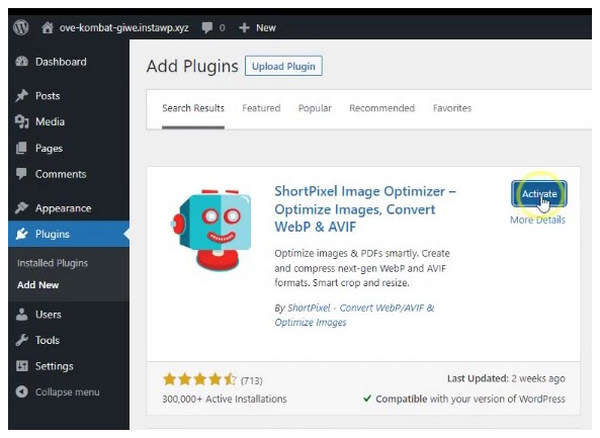The width and height of the screenshot is (600, 438).
Task: Open the Users menu
Action: click(48, 314)
